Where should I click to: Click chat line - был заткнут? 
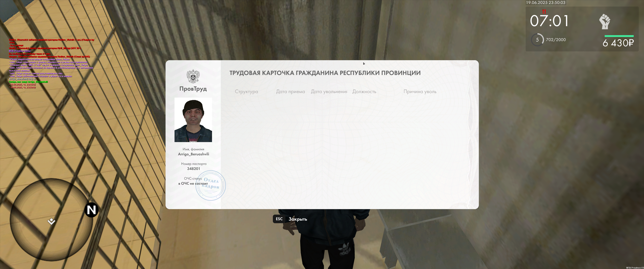16,45
